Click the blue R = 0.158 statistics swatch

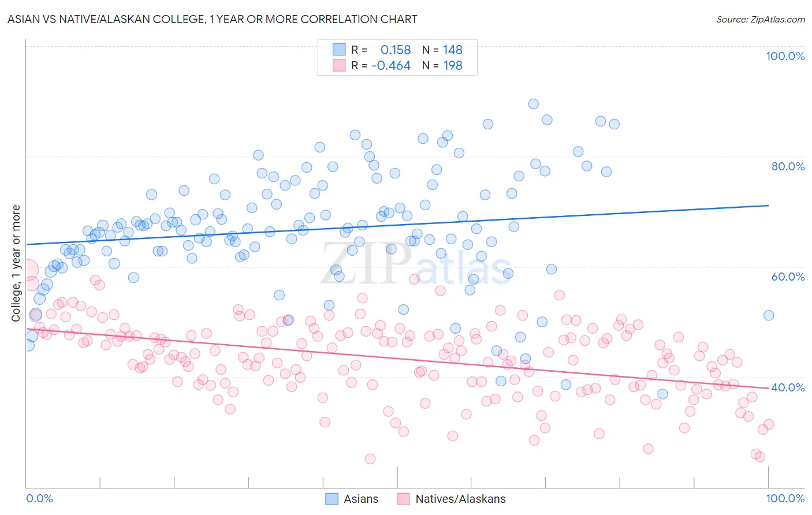[x=339, y=50]
